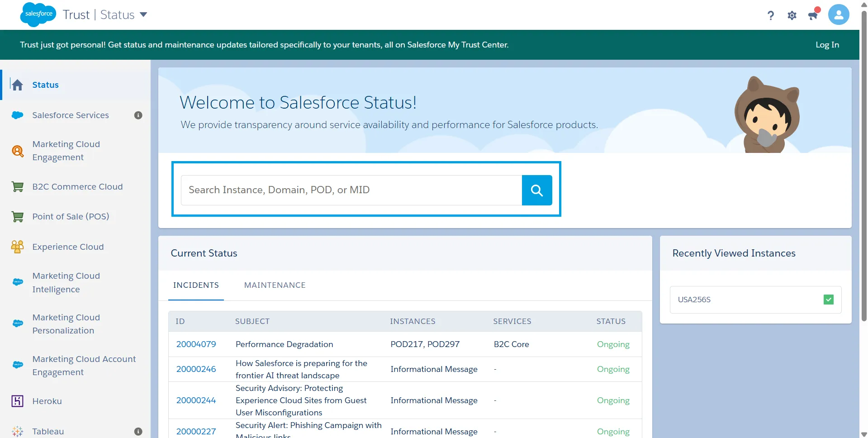This screenshot has width=868, height=438.
Task: Open the settings gear icon
Action: [792, 15]
